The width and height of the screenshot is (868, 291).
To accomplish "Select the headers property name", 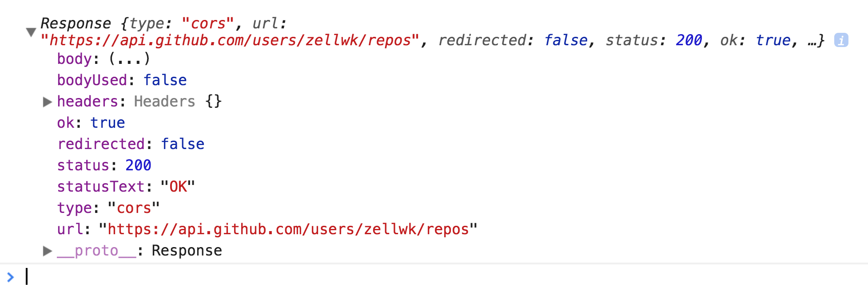I will (88, 102).
